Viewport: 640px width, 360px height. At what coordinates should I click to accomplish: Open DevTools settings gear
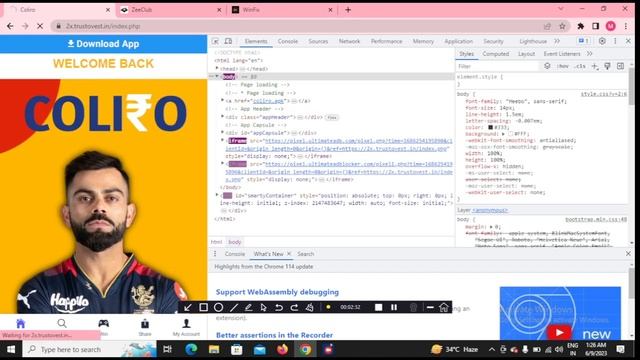[602, 41]
